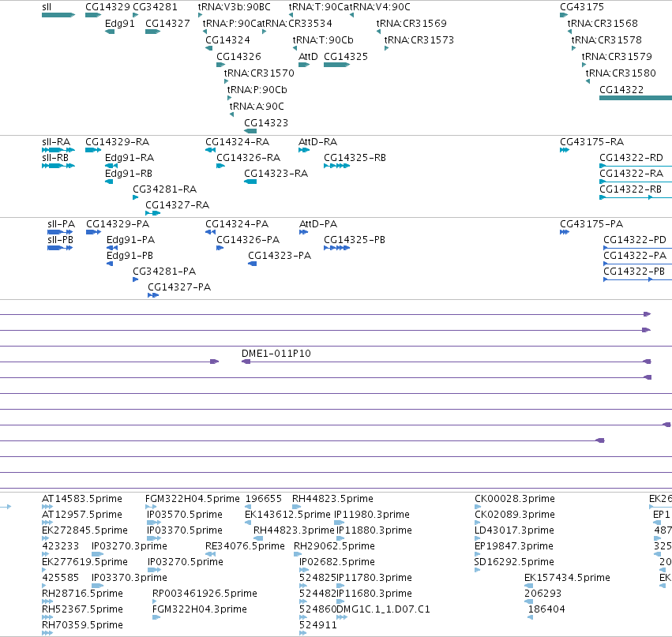Click EST RE34076.5prime

pos(210,554)
